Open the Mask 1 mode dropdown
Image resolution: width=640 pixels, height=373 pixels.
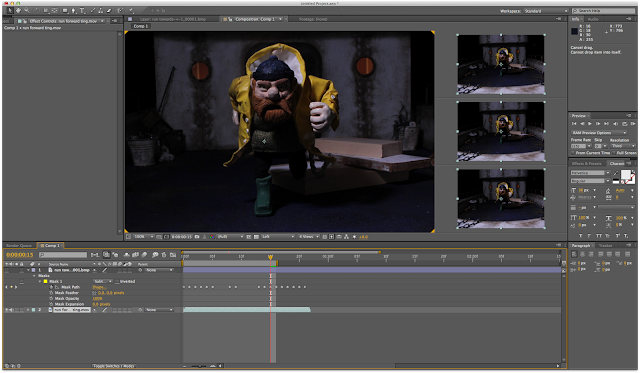tap(103, 281)
